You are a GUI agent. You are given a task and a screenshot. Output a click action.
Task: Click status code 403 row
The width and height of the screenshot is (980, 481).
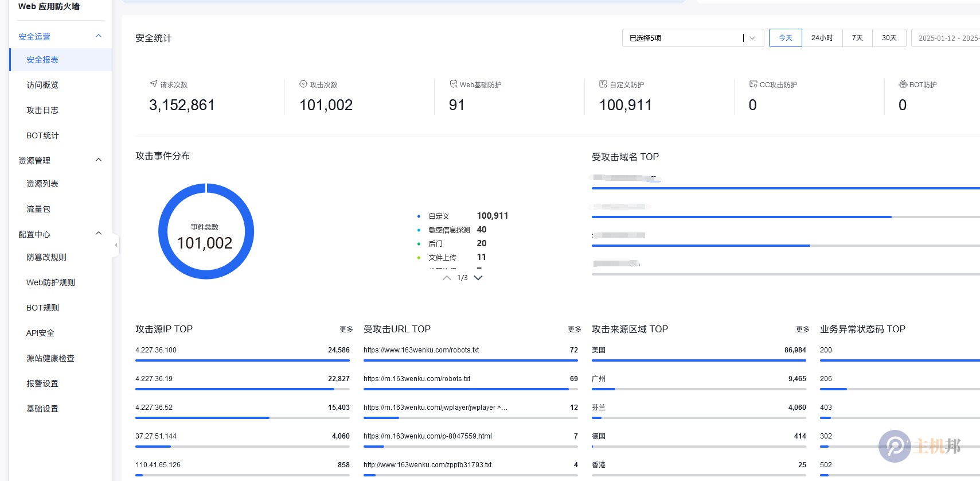point(900,411)
